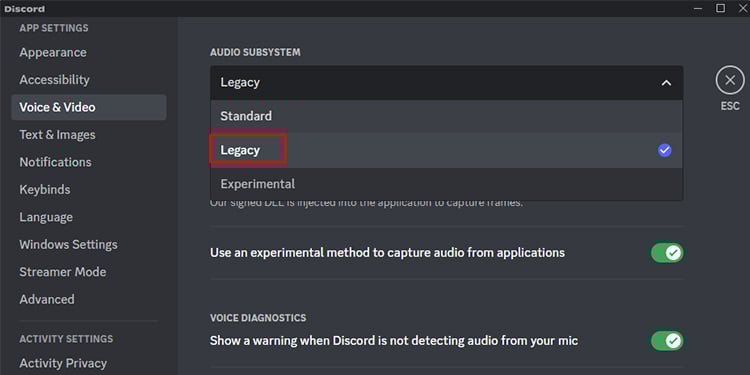Select the Legacy audio subsystem option

[x=446, y=150]
